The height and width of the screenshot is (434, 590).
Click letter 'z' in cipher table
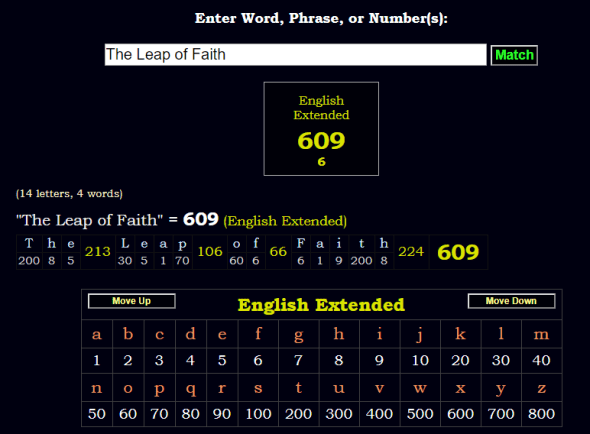coord(541,388)
